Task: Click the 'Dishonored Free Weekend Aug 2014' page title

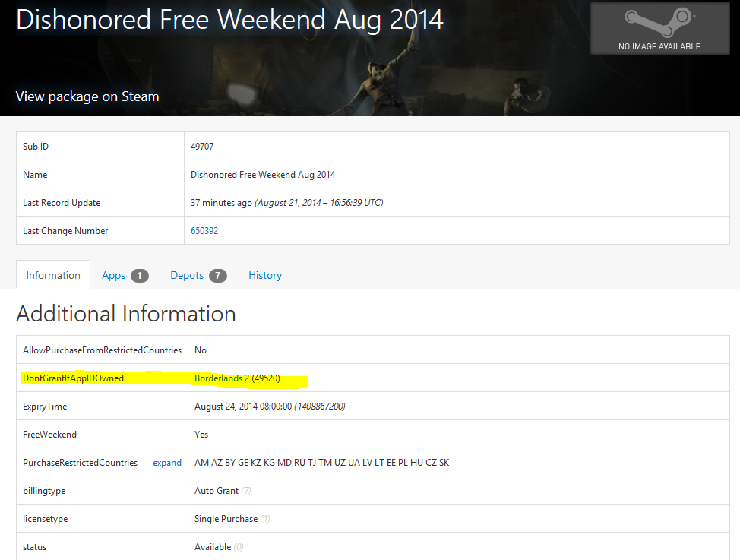Action: [230, 20]
